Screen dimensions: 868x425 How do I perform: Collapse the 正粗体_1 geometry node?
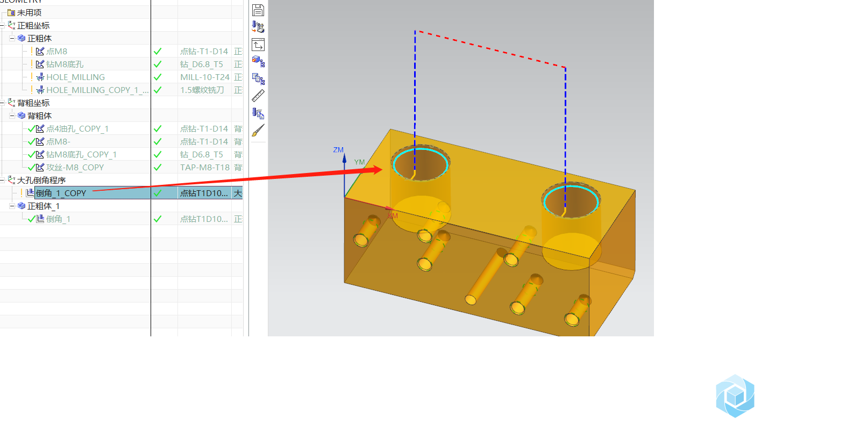click(12, 206)
